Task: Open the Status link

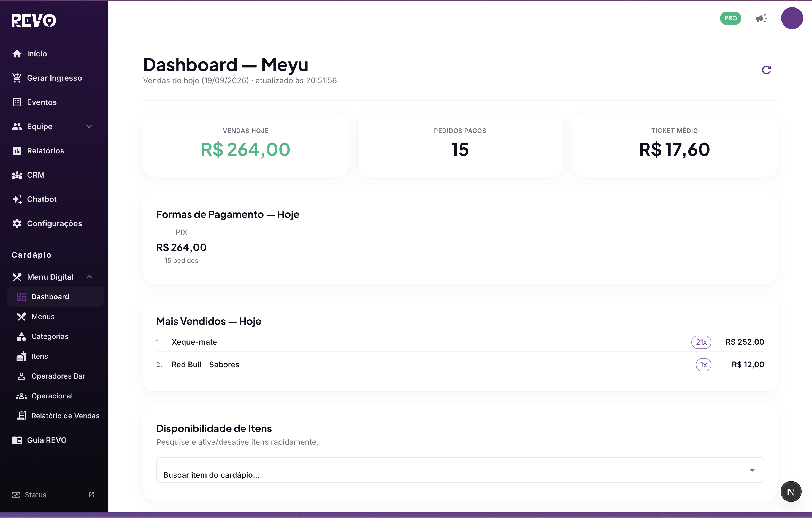Action: pyautogui.click(x=53, y=495)
